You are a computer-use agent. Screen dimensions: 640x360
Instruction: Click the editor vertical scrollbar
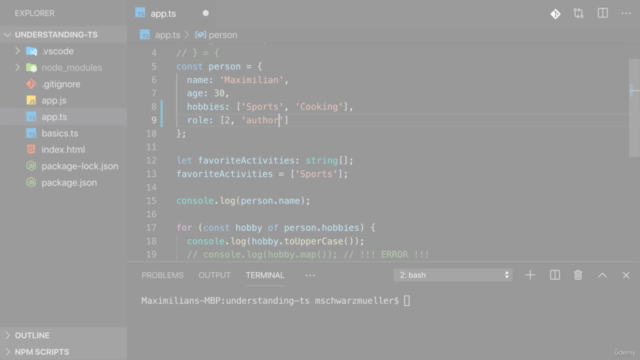634,108
